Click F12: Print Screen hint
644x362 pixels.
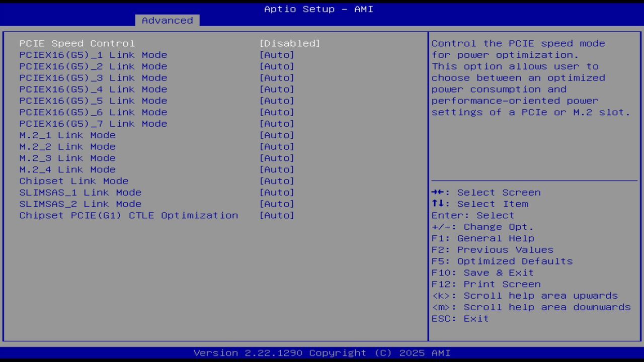point(486,284)
